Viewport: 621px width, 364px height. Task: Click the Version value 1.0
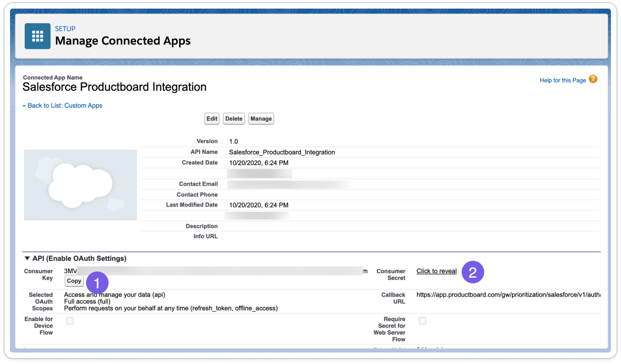(x=234, y=142)
